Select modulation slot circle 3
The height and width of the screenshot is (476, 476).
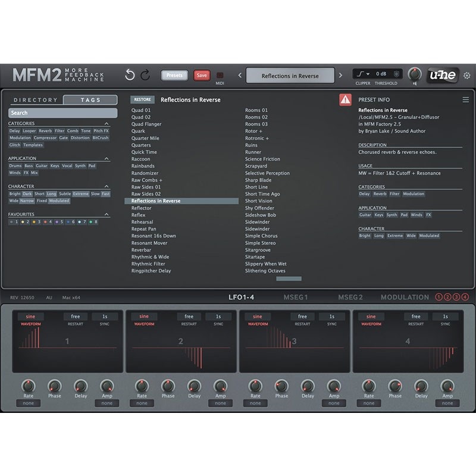(456, 297)
